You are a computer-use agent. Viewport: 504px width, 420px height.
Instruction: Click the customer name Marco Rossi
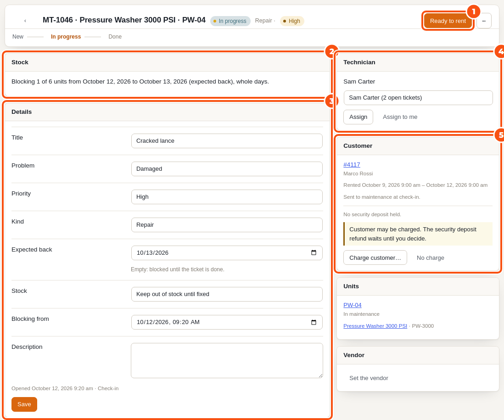pos(358,174)
